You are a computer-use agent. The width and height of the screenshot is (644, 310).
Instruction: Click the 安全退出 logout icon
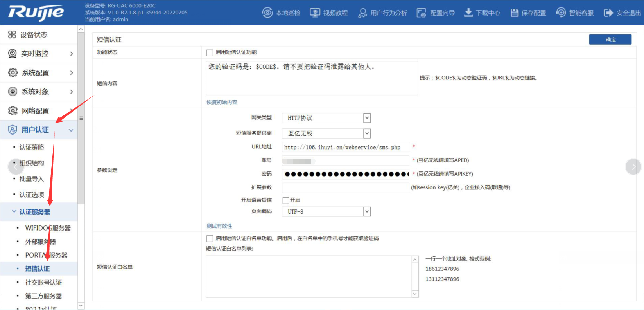pos(608,13)
